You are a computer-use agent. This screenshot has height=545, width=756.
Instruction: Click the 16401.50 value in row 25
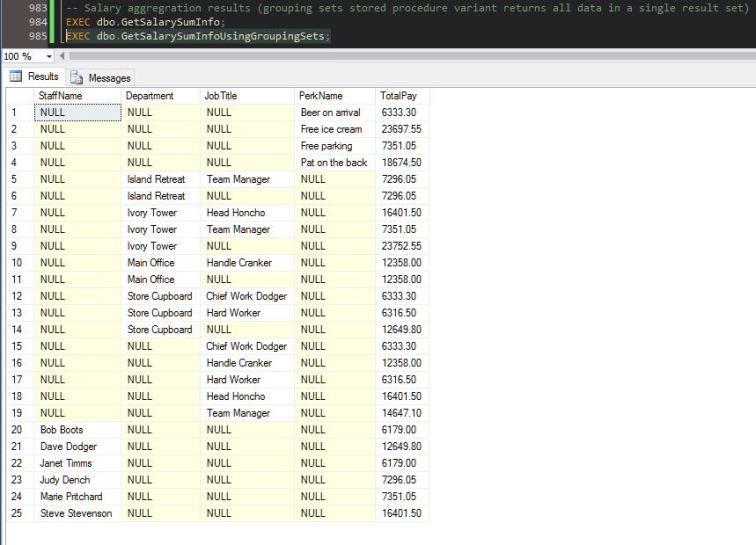(402, 513)
